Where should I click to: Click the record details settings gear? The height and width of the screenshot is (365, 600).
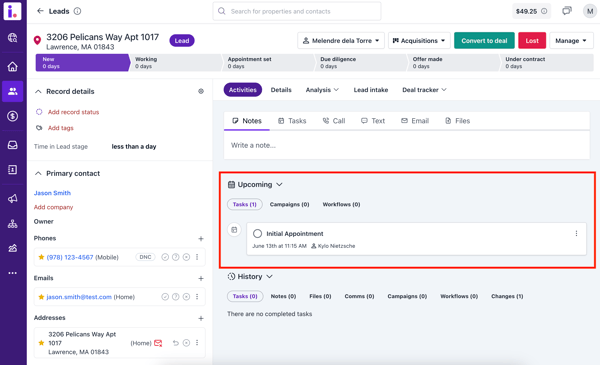tap(201, 91)
